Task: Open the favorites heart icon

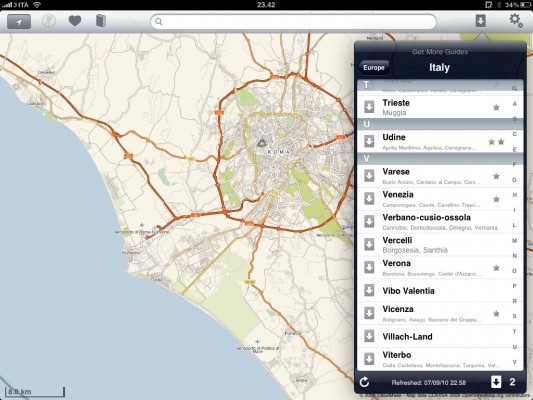Action: pos(75,21)
